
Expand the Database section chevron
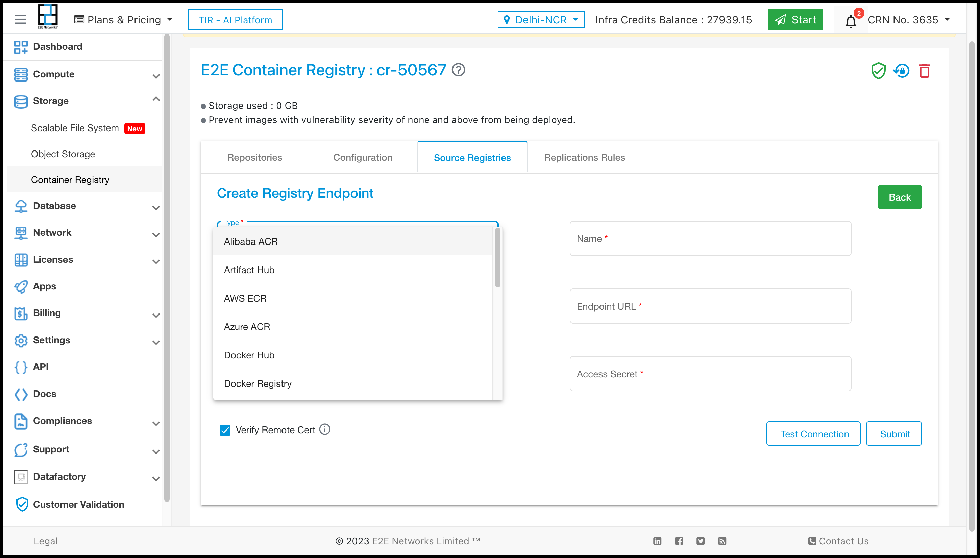tap(156, 208)
